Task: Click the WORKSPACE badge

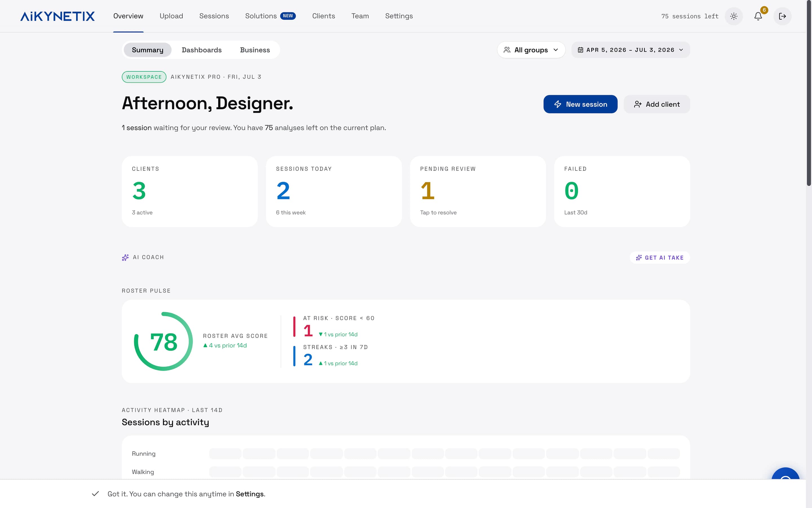Action: click(x=144, y=77)
